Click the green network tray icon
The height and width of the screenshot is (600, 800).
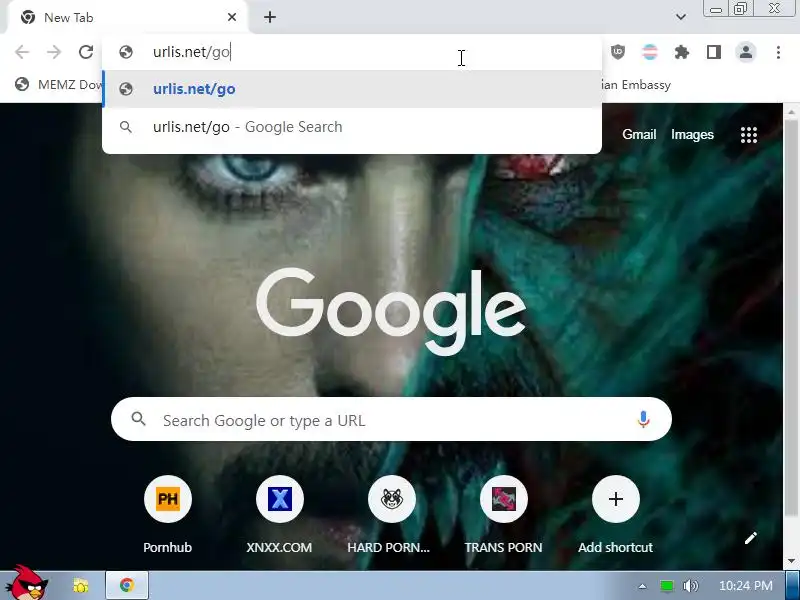(x=666, y=586)
